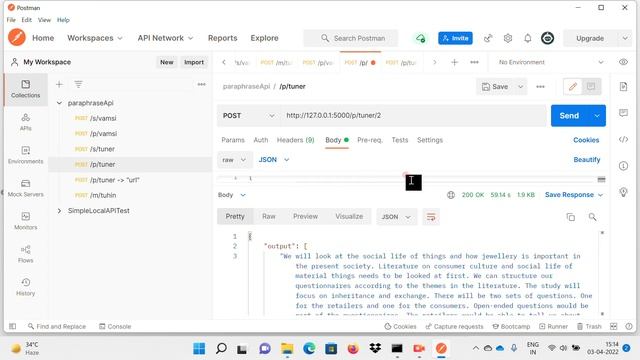This screenshot has height=360, width=640.
Task: Open the File menu
Action: coord(11,20)
